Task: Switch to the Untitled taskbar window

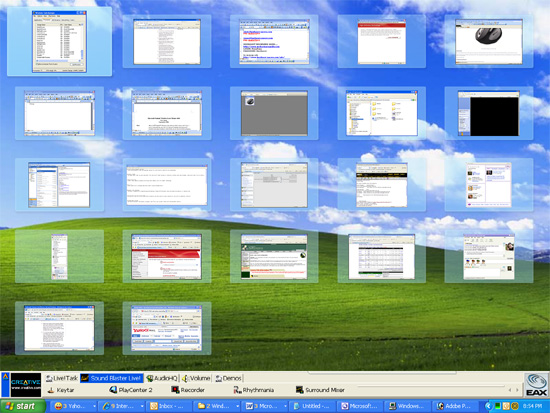Action: 313,406
